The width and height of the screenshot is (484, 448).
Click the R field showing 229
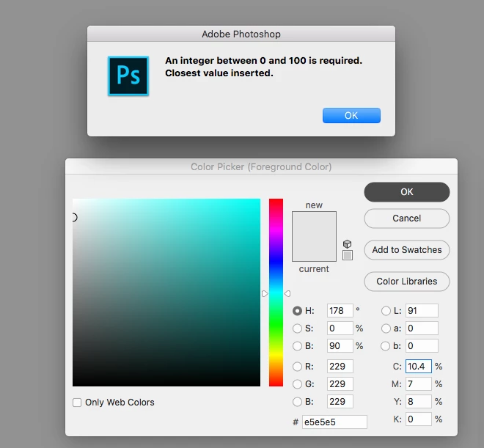pyautogui.click(x=340, y=367)
